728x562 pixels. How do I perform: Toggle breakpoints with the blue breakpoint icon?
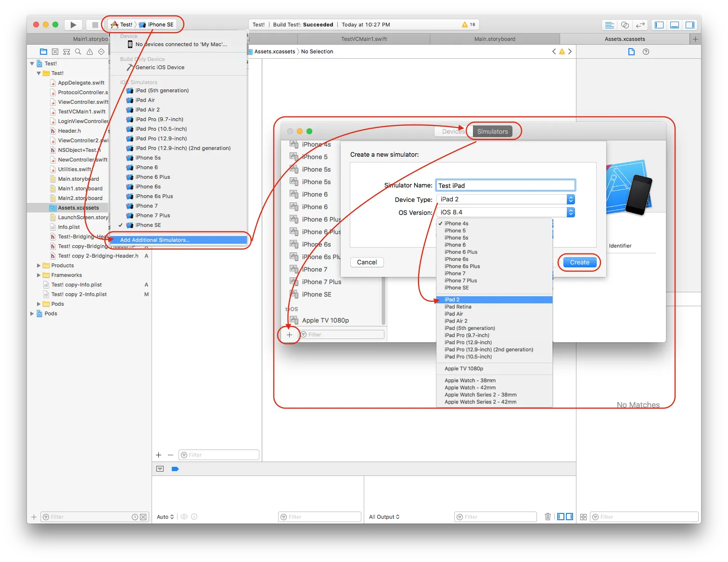click(175, 469)
